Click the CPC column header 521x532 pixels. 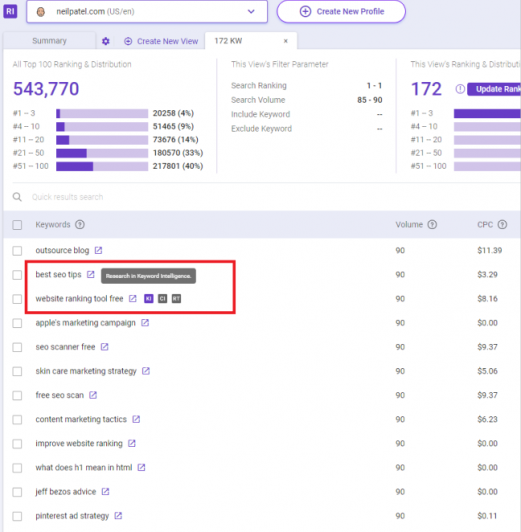pyautogui.click(x=485, y=225)
